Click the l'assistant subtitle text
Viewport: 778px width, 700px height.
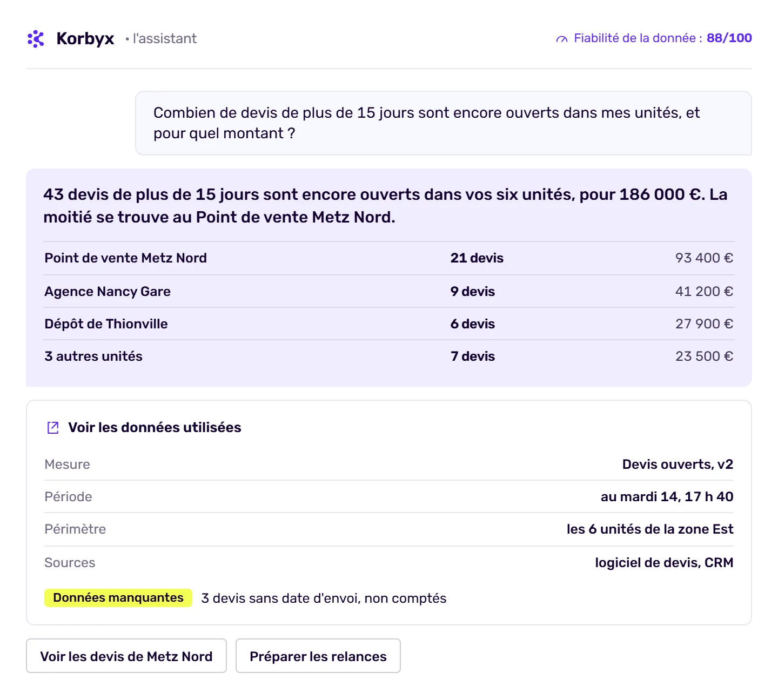[164, 39]
